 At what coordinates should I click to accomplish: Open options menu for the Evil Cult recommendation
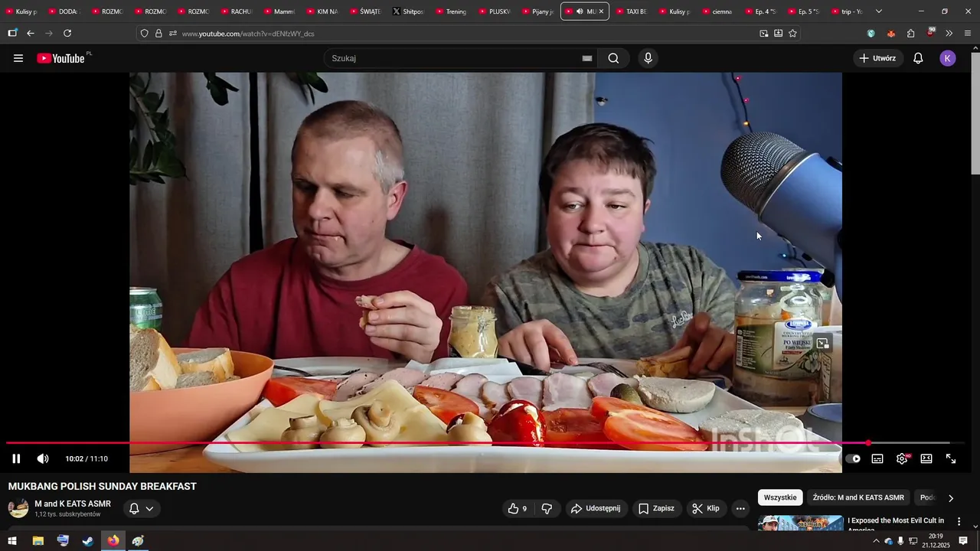tap(959, 522)
